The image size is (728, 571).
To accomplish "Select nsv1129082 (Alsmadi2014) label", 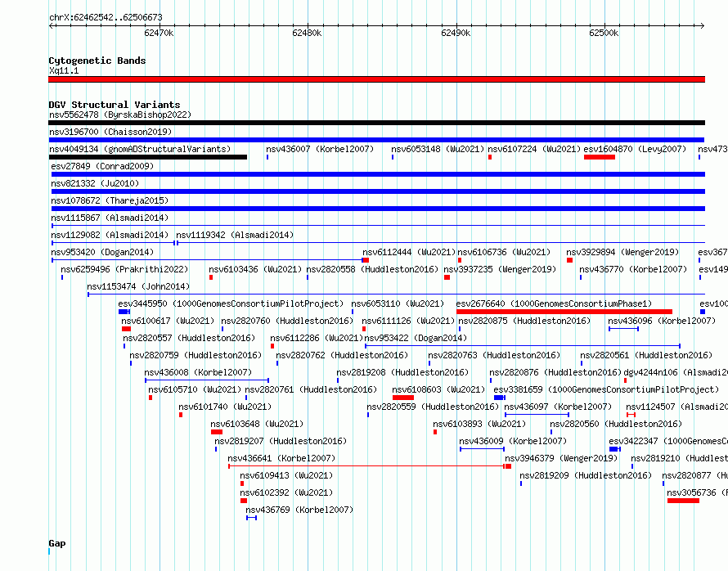I will click(110, 235).
